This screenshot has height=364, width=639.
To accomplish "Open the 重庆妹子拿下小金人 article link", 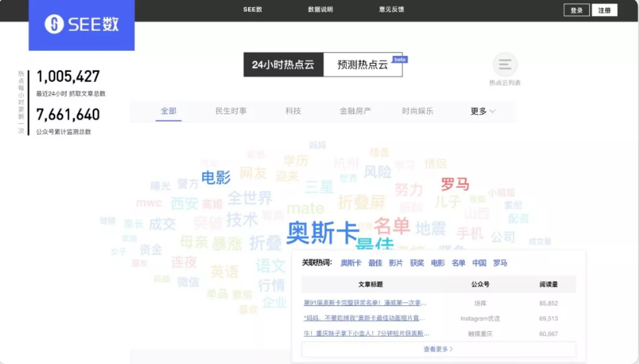I will 366,334.
